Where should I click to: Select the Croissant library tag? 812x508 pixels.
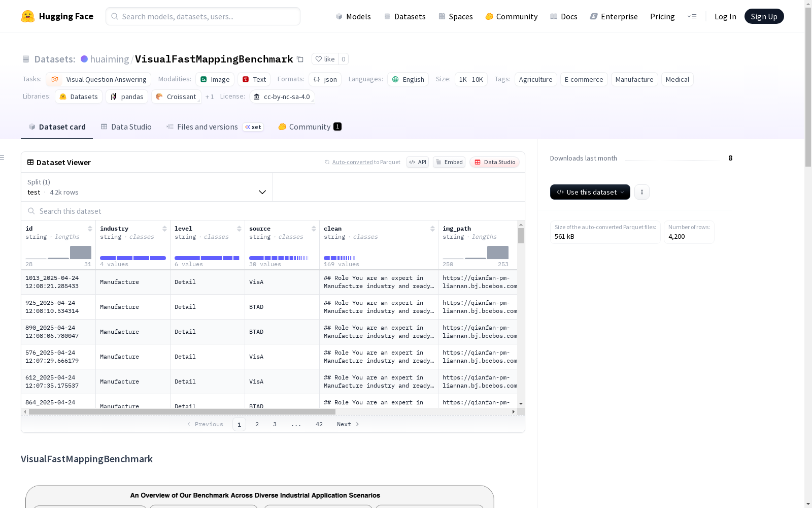[176, 97]
